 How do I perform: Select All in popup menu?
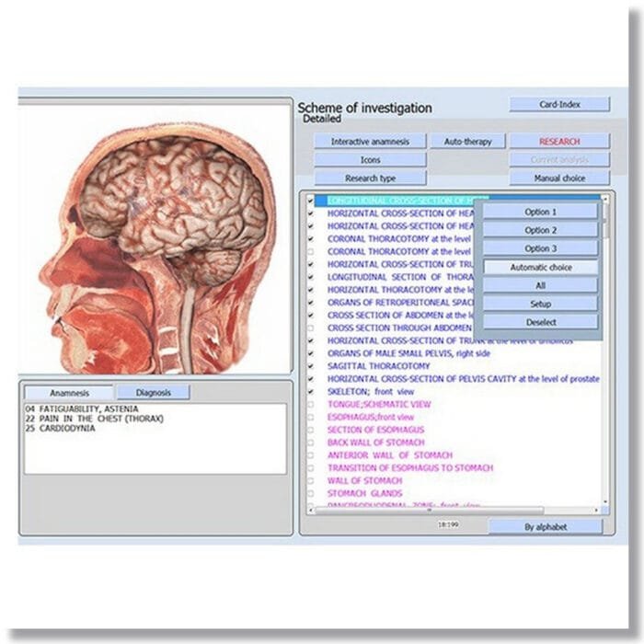[541, 285]
